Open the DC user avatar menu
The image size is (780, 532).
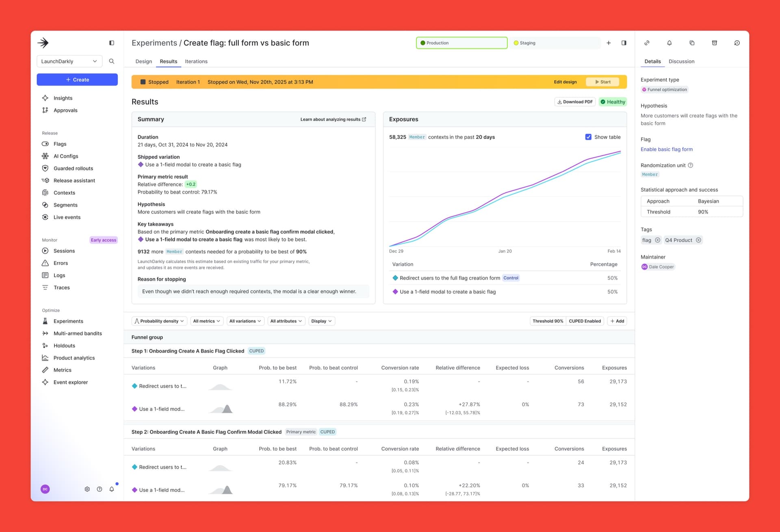[45, 489]
